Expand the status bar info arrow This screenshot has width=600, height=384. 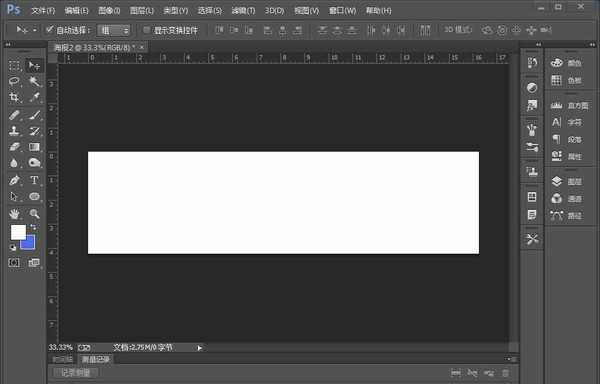coord(199,348)
